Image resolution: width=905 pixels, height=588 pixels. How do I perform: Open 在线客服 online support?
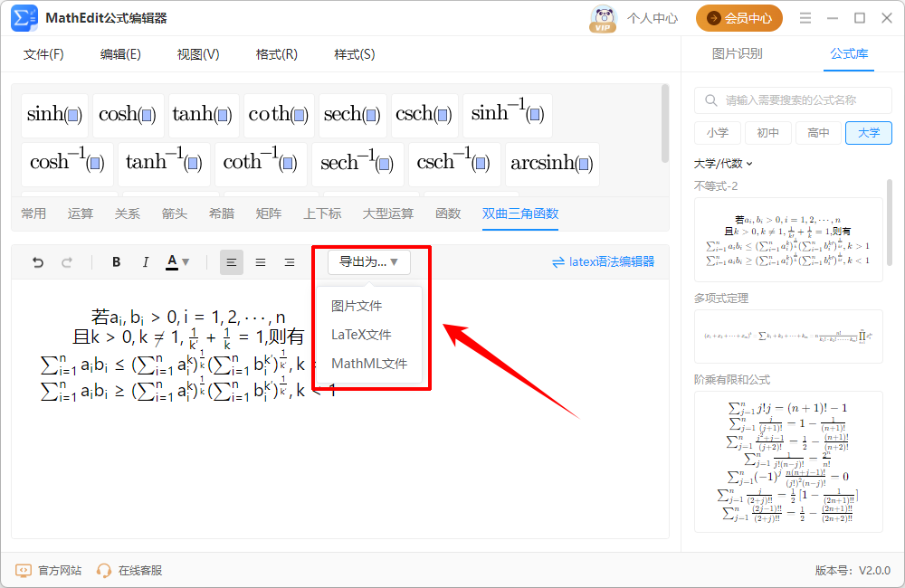coord(129,571)
